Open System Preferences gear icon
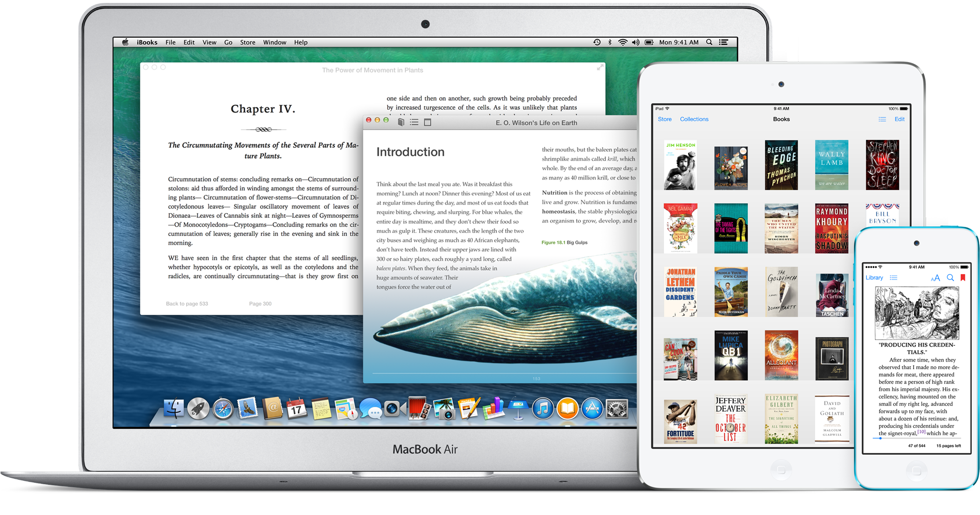 click(617, 409)
